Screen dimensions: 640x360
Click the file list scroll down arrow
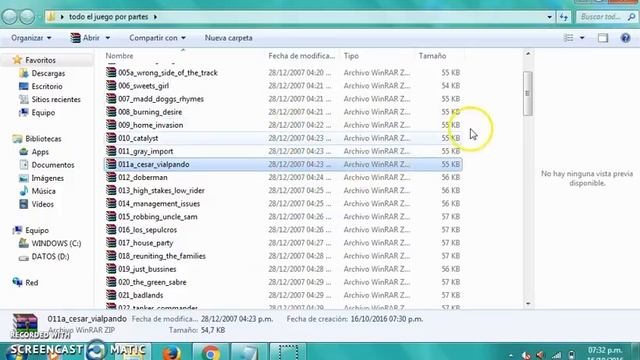(528, 304)
